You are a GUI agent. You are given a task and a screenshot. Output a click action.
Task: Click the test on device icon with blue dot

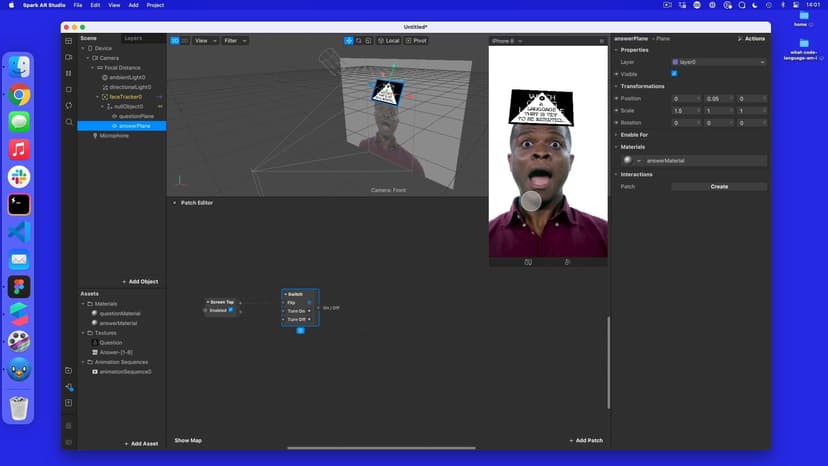(x=69, y=387)
